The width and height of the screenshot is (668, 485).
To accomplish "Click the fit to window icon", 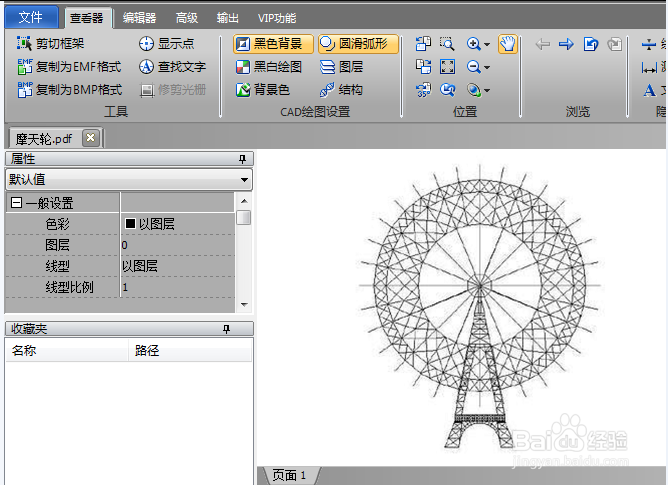I will point(447,66).
